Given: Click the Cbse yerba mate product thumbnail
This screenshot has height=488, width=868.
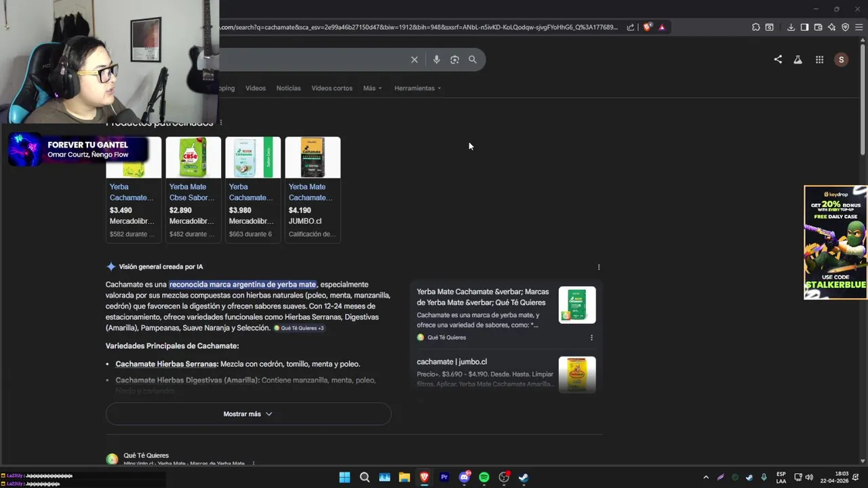Looking at the screenshot, I should tap(193, 157).
